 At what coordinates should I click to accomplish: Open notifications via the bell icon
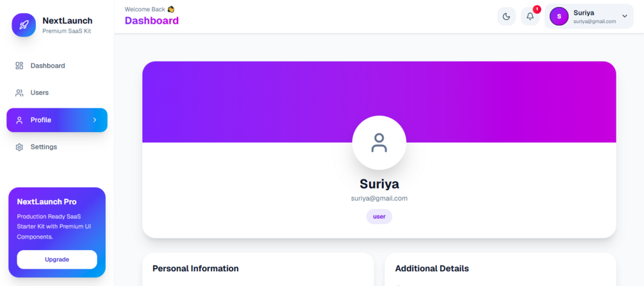coord(530,17)
